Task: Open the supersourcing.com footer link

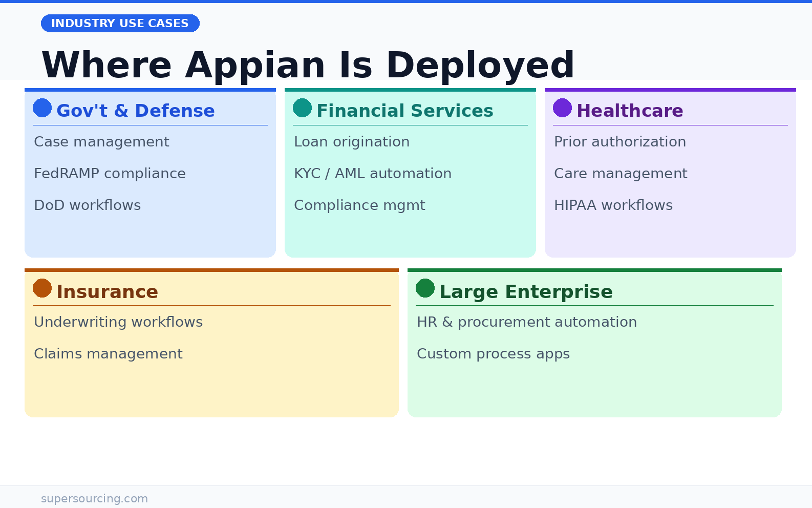Action: pyautogui.click(x=94, y=499)
